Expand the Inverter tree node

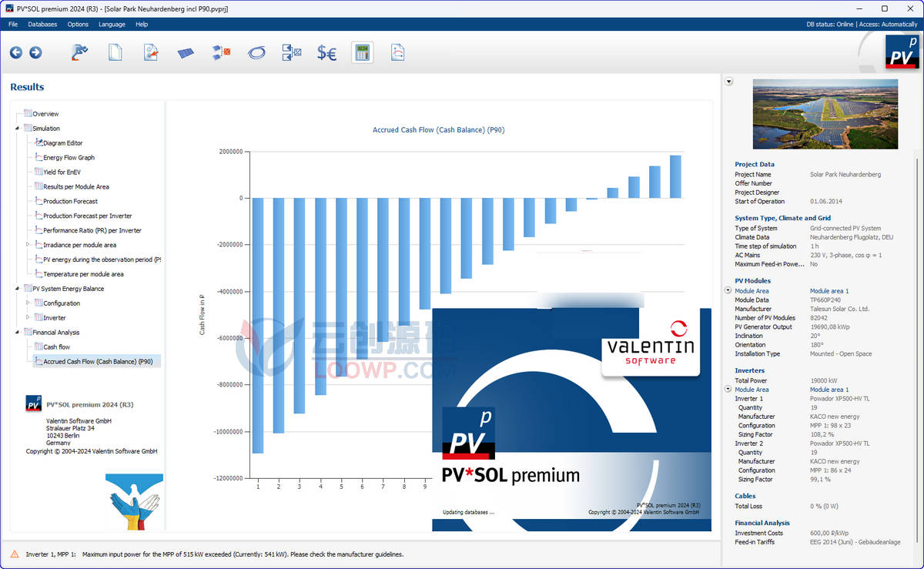[x=28, y=318]
